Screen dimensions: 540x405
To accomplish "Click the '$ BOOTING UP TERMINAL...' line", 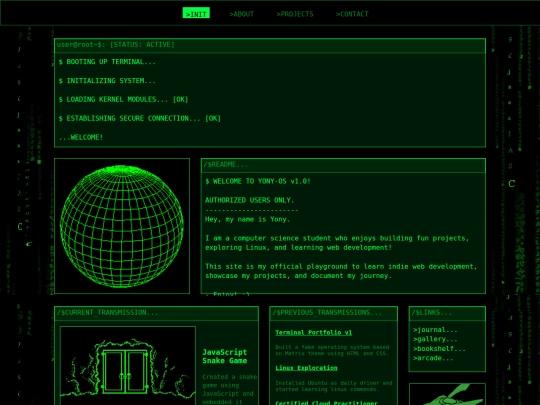I will click(x=107, y=62).
